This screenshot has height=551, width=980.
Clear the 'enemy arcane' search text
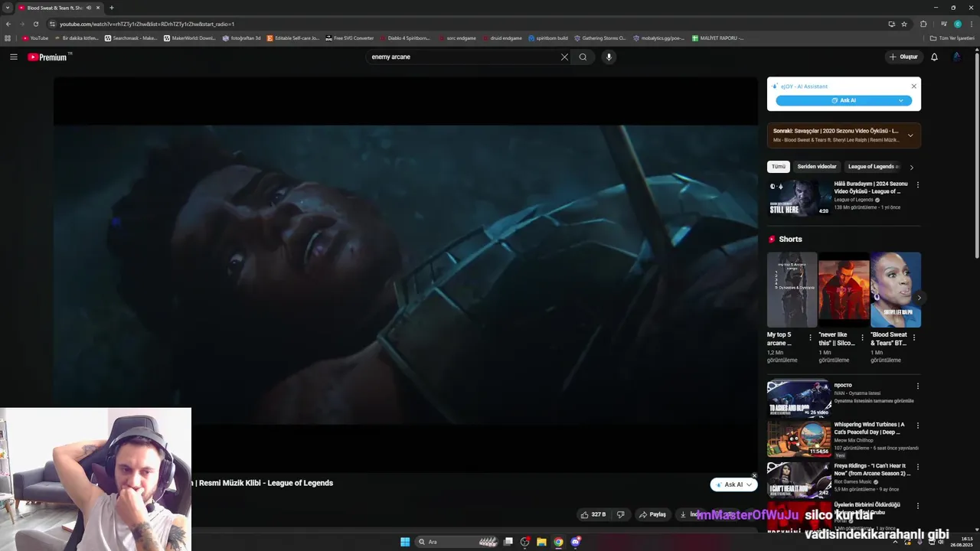[x=564, y=57]
